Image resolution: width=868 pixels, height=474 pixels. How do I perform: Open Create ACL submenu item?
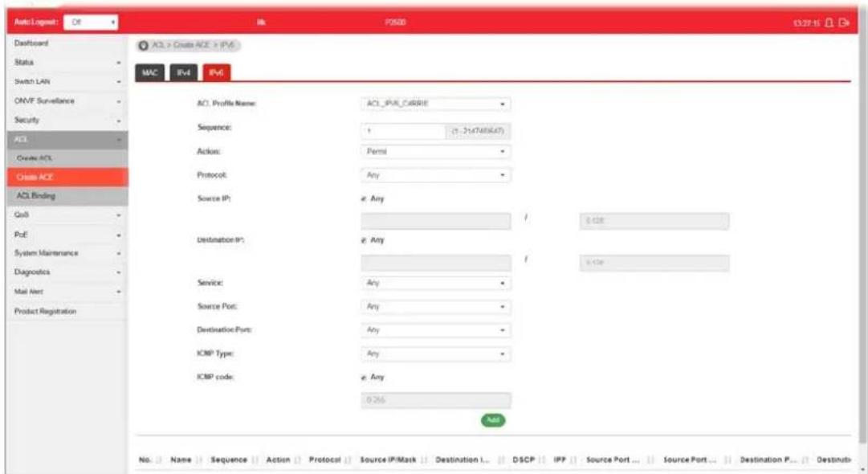tap(67, 158)
